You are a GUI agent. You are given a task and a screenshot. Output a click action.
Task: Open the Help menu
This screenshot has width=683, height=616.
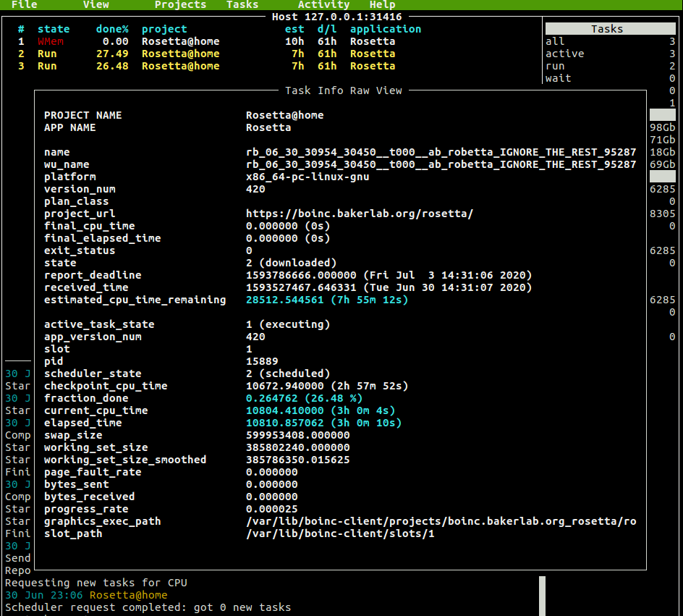(383, 5)
